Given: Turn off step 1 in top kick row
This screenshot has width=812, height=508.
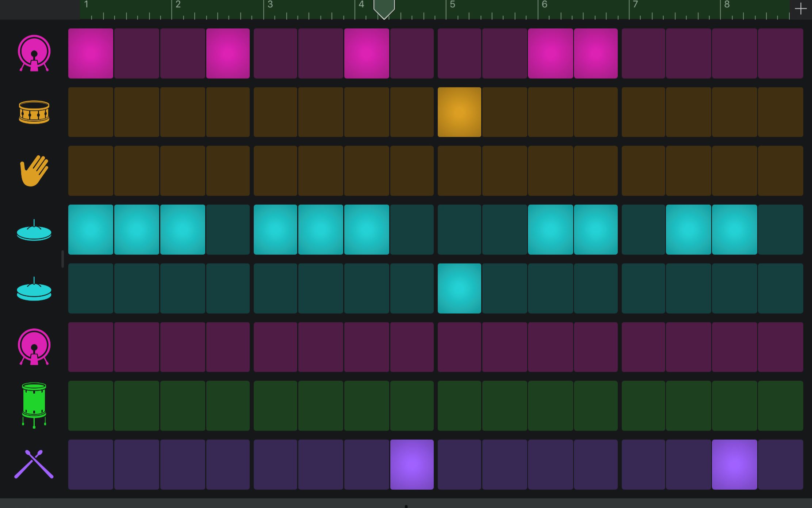Looking at the screenshot, I should click(91, 53).
